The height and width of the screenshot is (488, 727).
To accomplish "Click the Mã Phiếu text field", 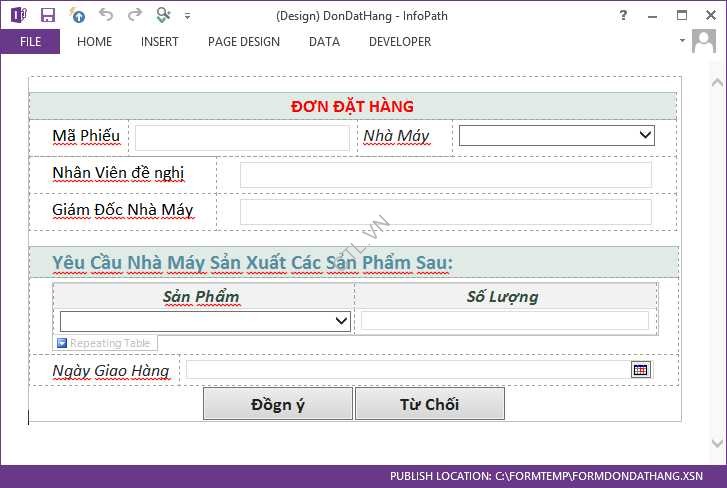I will pos(242,137).
